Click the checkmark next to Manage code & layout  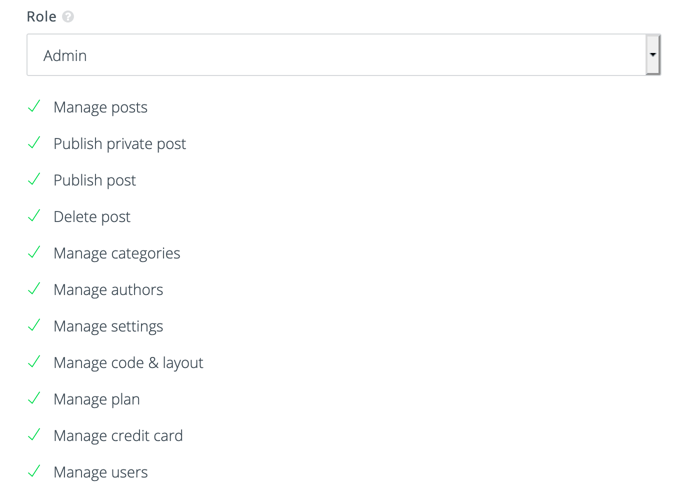[34, 362]
